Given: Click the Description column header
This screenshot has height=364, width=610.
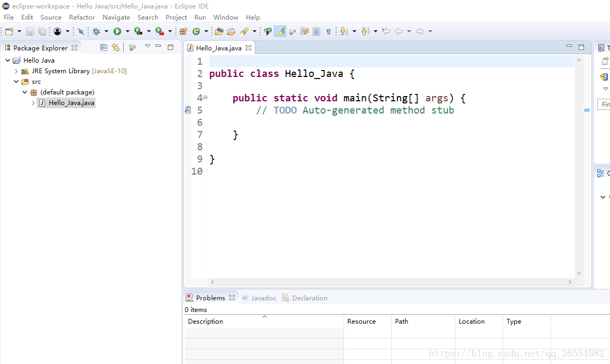Looking at the screenshot, I should tap(264, 322).
